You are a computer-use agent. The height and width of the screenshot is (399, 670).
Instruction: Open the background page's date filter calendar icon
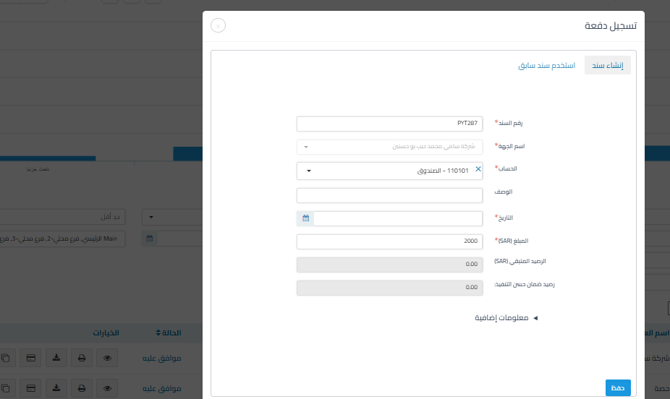click(149, 238)
